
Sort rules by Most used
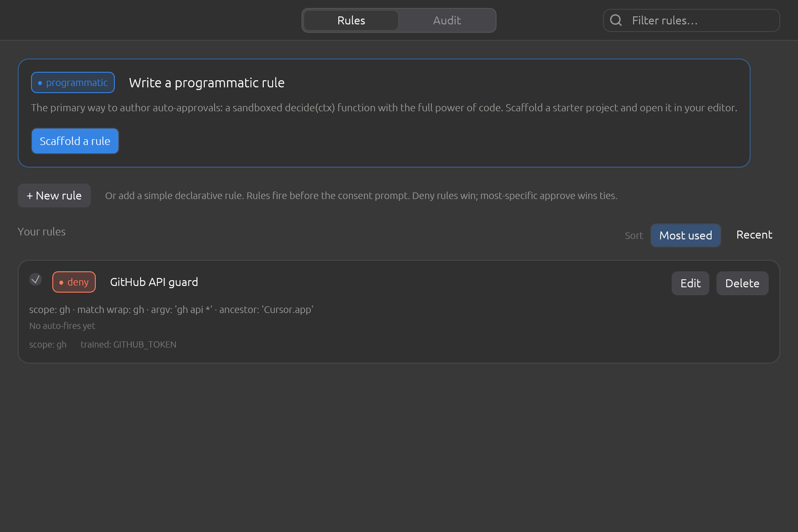pos(685,235)
